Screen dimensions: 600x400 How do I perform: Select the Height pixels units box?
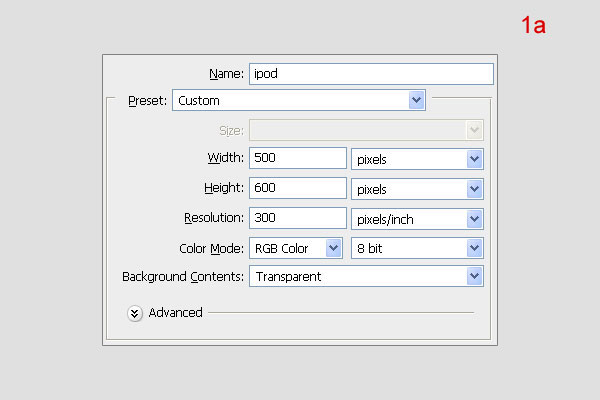point(417,189)
